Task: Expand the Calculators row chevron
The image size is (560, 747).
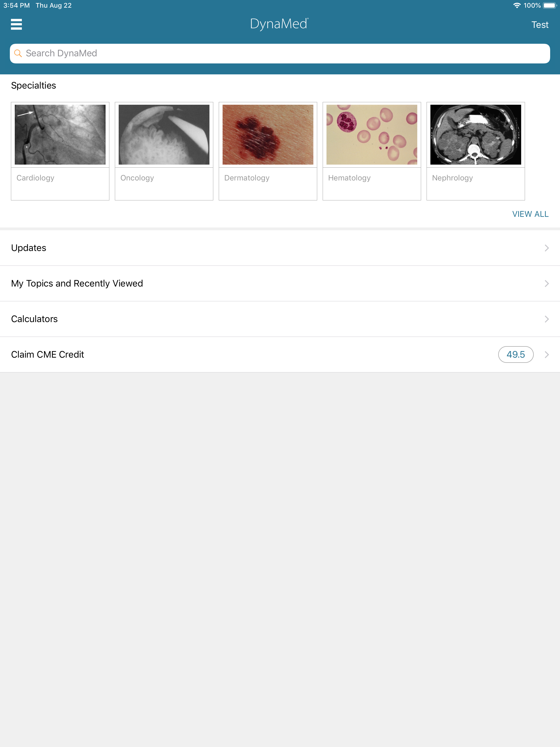Action: coord(547,319)
